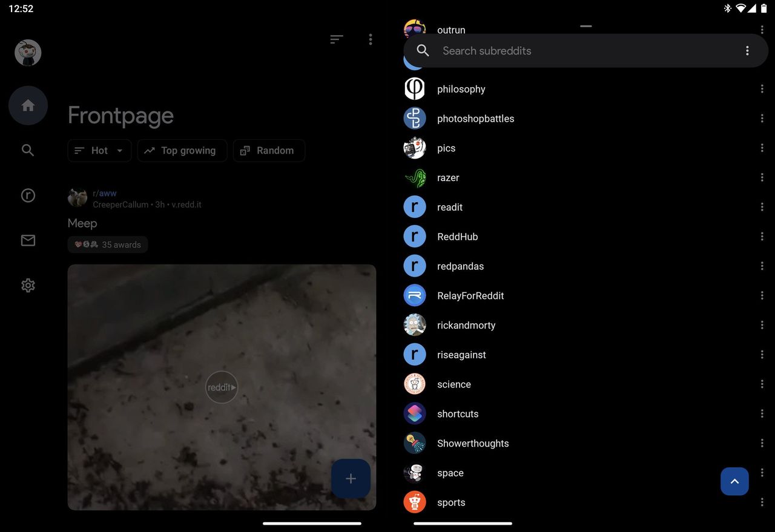View the 35 awards badge

[x=108, y=245]
